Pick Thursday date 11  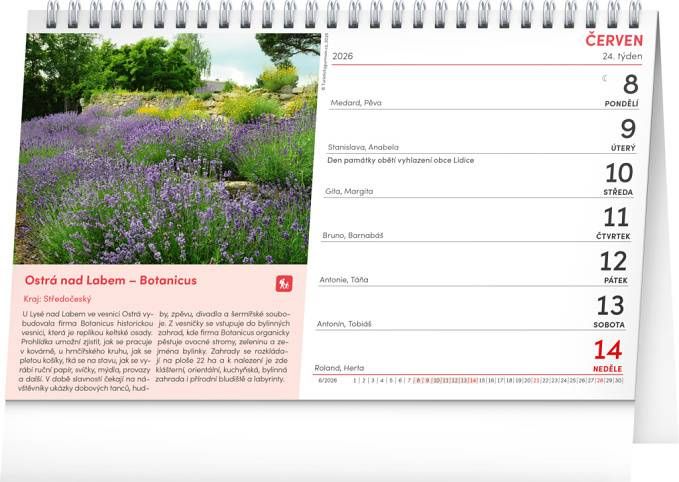click(615, 217)
